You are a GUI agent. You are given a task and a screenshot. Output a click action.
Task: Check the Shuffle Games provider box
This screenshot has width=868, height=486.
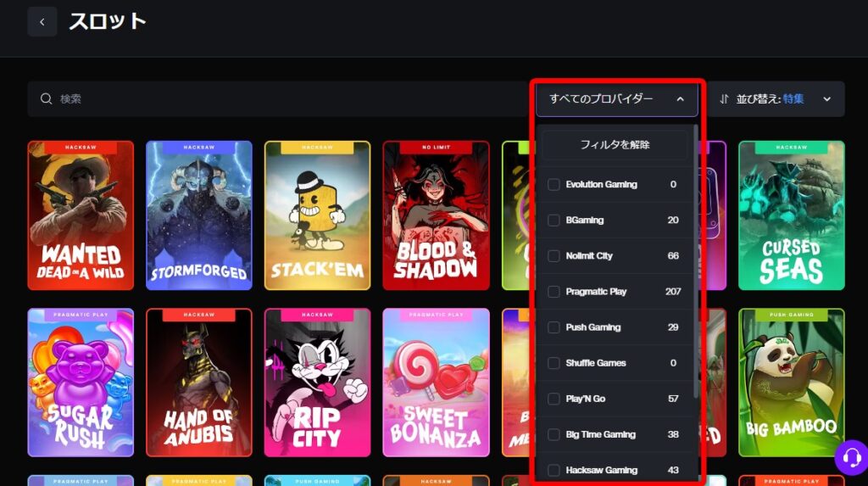click(554, 363)
